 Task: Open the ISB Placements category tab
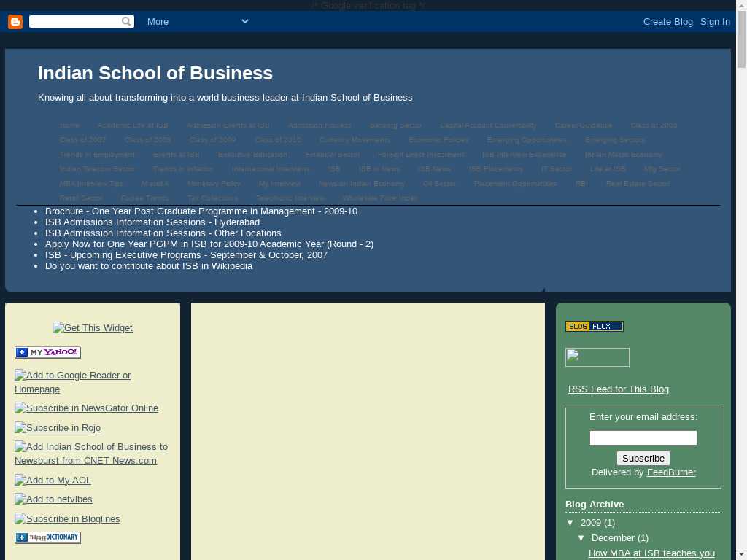click(x=495, y=169)
